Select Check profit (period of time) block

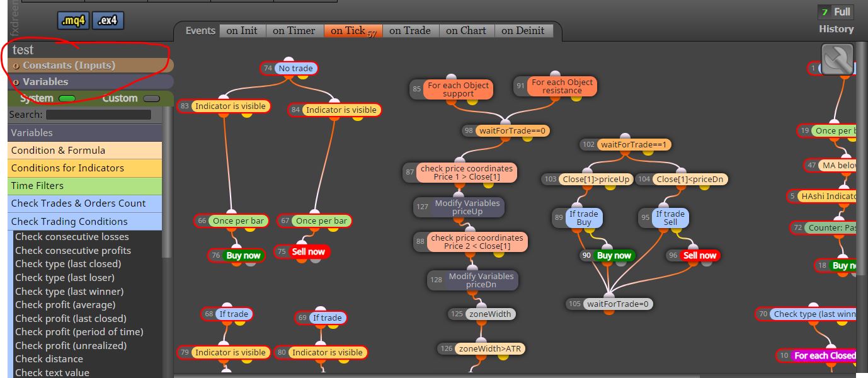coord(79,332)
